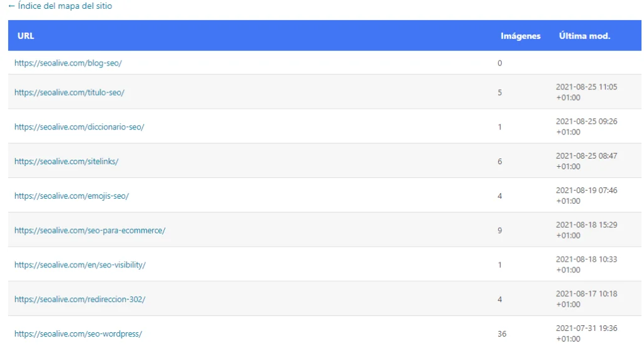Select image count 5 in titulo-seo row
This screenshot has height=346, width=644.
pos(500,92)
